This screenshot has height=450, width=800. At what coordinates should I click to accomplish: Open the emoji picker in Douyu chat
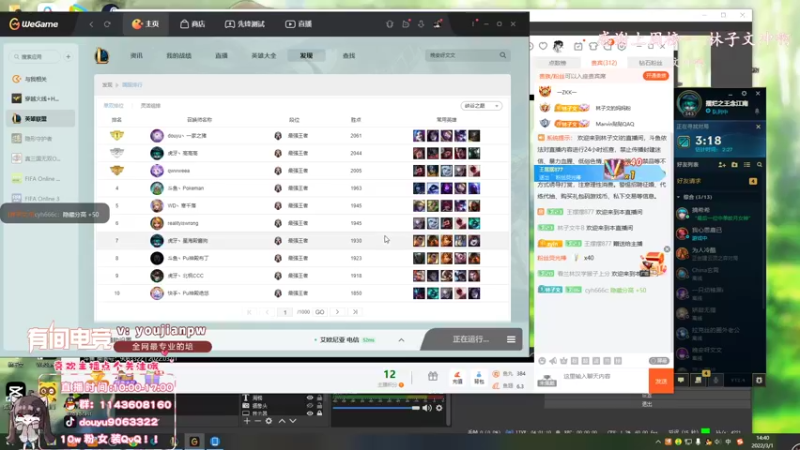[542, 361]
